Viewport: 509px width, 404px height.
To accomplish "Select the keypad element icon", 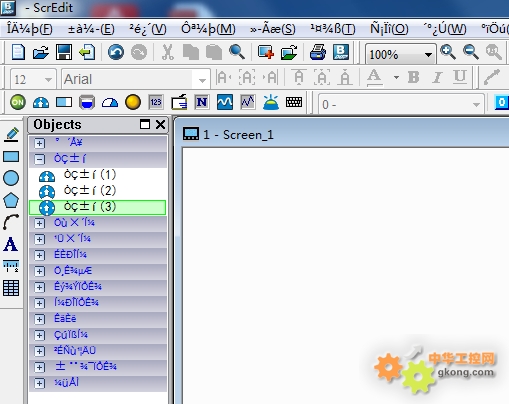I will click(294, 102).
